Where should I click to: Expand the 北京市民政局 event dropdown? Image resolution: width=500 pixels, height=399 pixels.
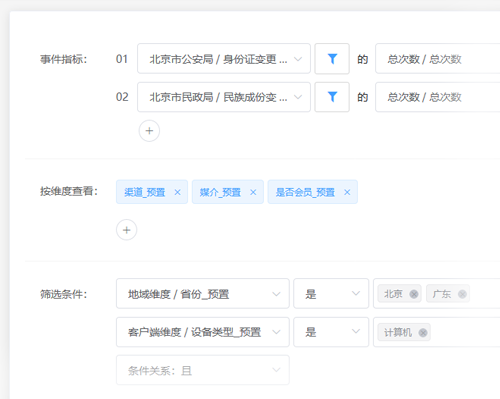pyautogui.click(x=224, y=97)
